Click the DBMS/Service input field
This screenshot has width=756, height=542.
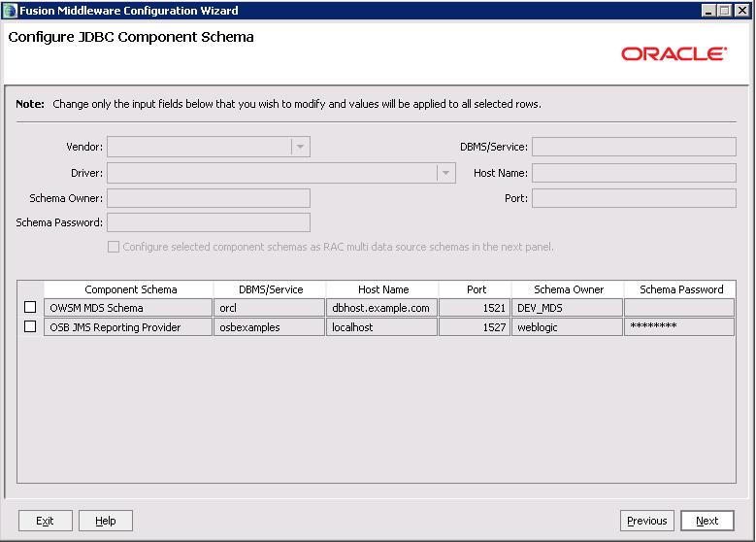coord(634,147)
